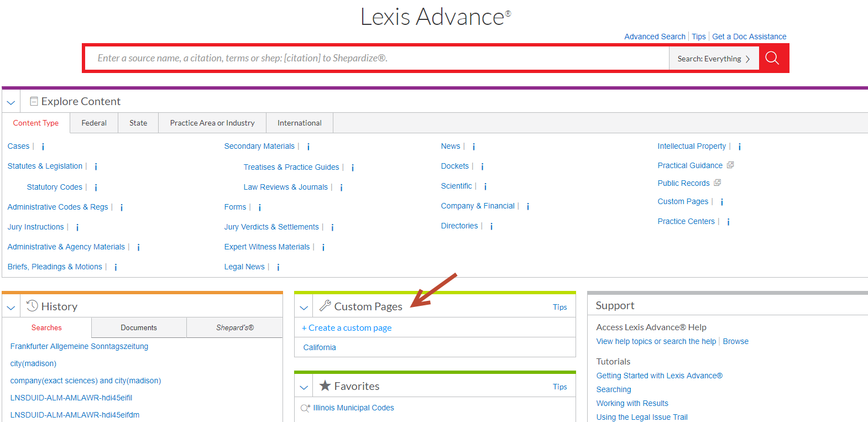The width and height of the screenshot is (868, 422).
Task: Open the Searching tutorial link
Action: click(614, 389)
